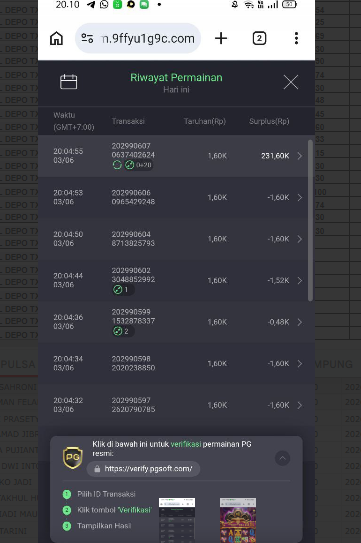Click the history list scrollbar
This screenshot has height=543, width=361.
click(310, 221)
